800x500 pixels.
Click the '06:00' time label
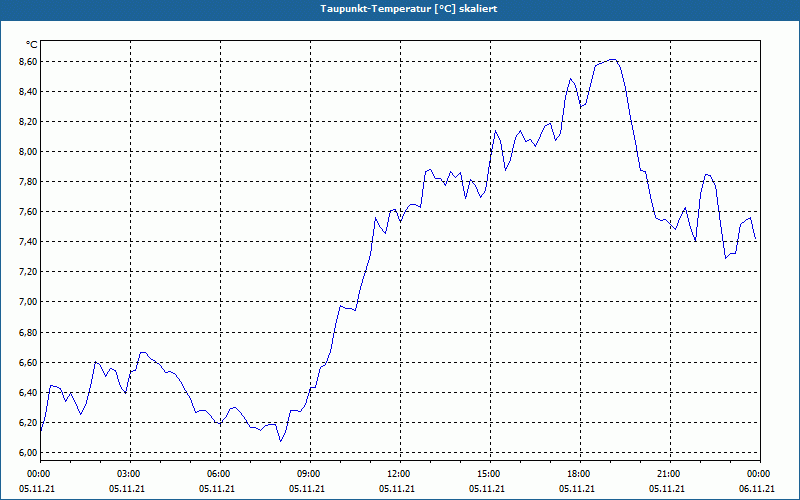click(x=219, y=474)
